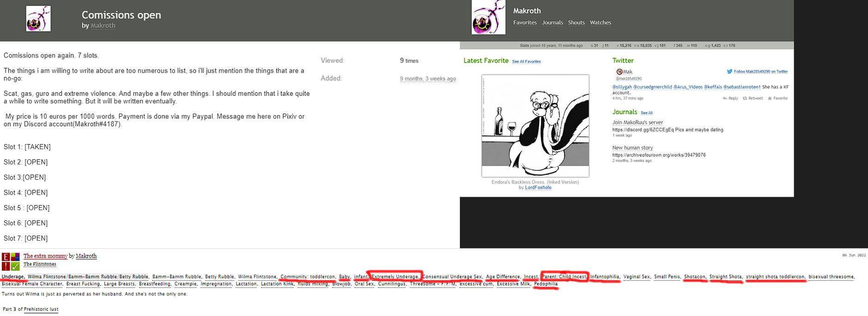This screenshot has height=316, width=868.
Task: Click the green checkmark completion symbol
Action: click(15, 266)
